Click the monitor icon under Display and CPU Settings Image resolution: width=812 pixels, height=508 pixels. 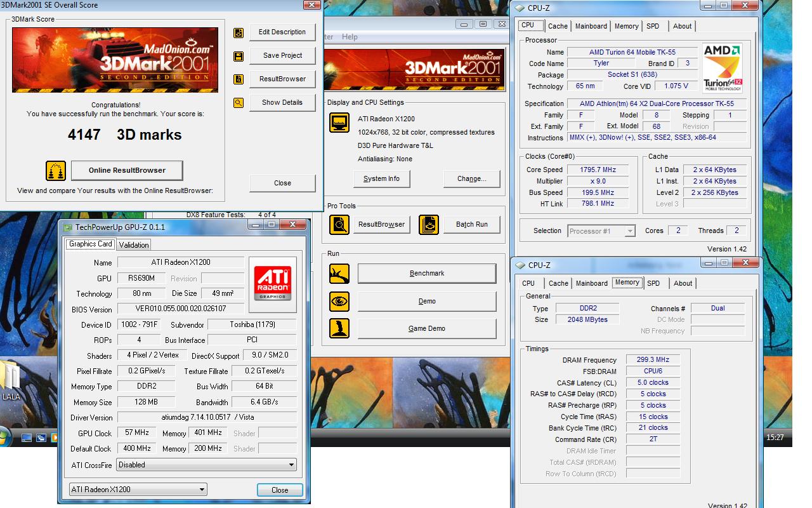click(339, 122)
